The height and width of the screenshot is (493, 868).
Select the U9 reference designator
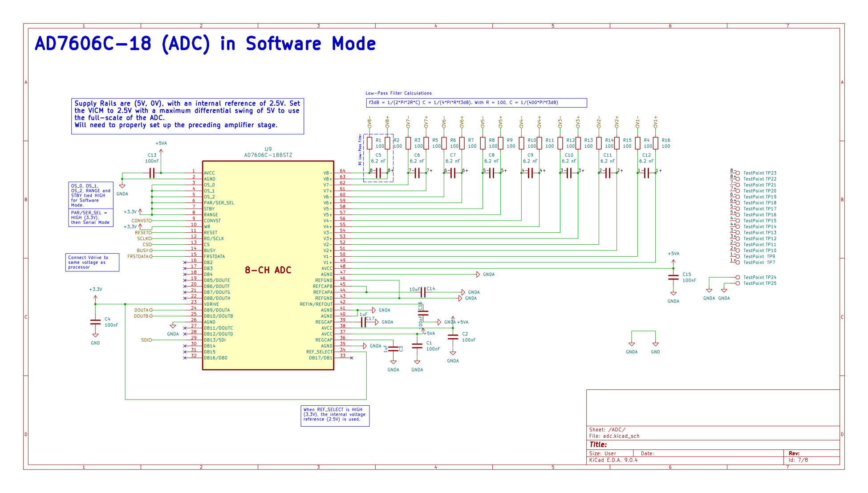coord(268,150)
